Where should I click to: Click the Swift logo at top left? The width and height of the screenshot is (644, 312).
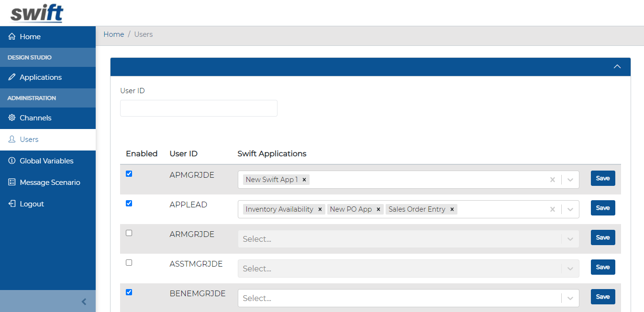click(35, 13)
